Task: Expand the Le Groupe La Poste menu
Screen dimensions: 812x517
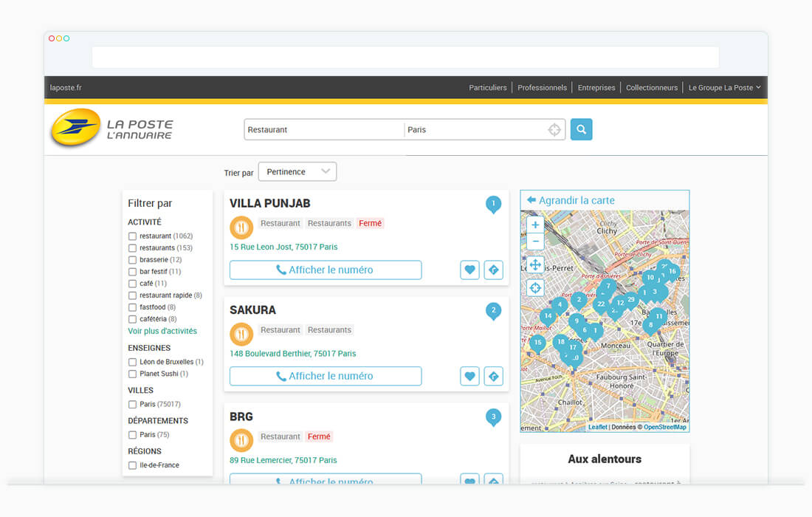Action: click(724, 87)
